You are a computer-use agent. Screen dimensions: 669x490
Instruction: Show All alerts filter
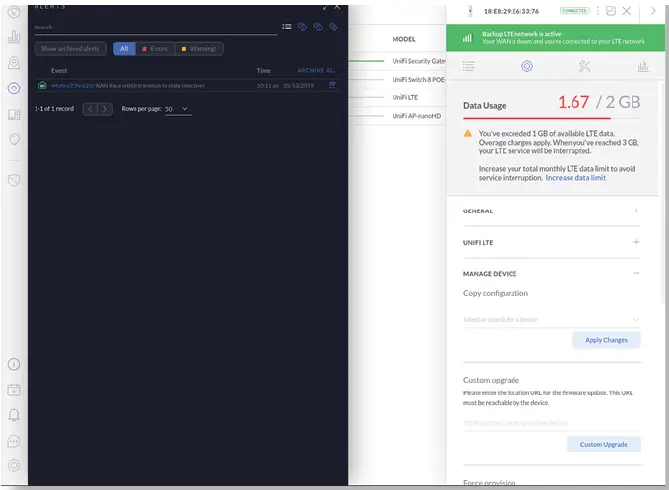124,48
